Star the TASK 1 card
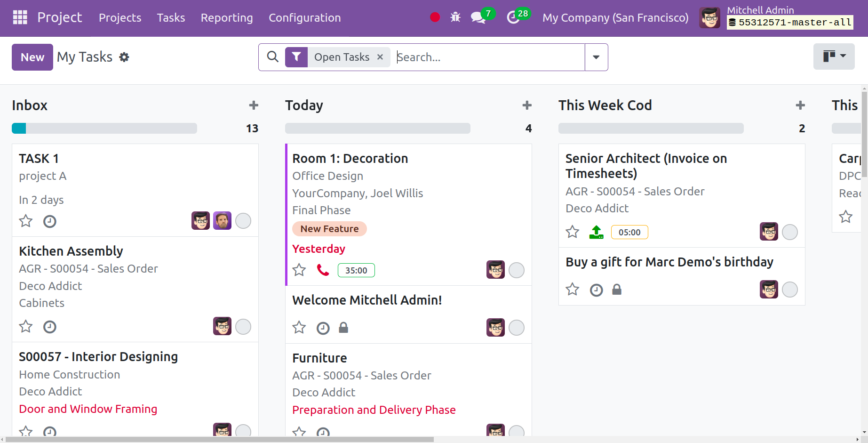 [x=26, y=221]
